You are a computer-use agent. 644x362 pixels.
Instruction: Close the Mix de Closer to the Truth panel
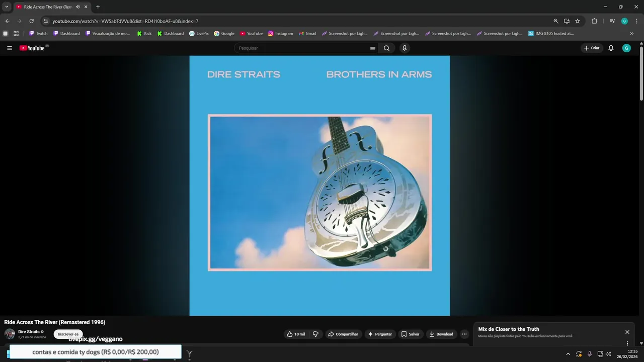pyautogui.click(x=627, y=332)
